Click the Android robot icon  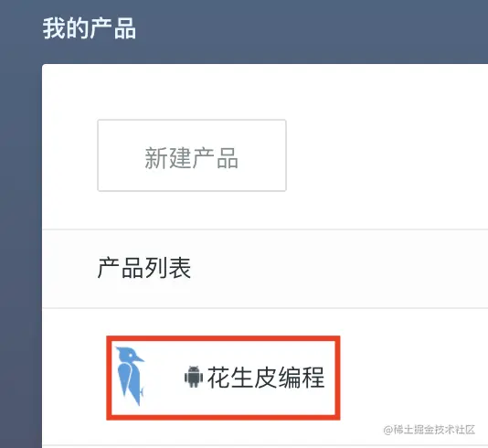(194, 377)
